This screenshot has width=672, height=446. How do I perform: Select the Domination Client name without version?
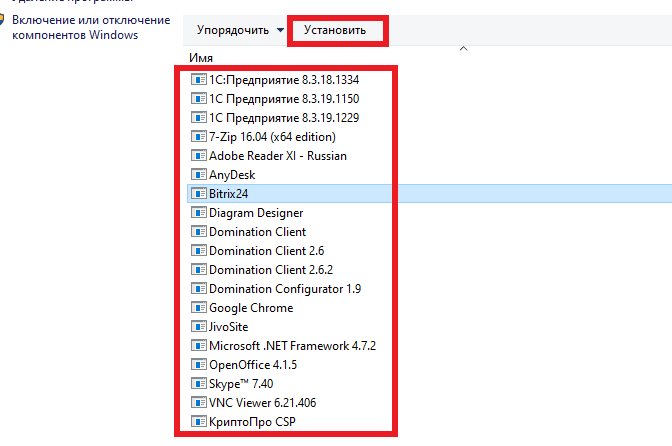(x=257, y=232)
